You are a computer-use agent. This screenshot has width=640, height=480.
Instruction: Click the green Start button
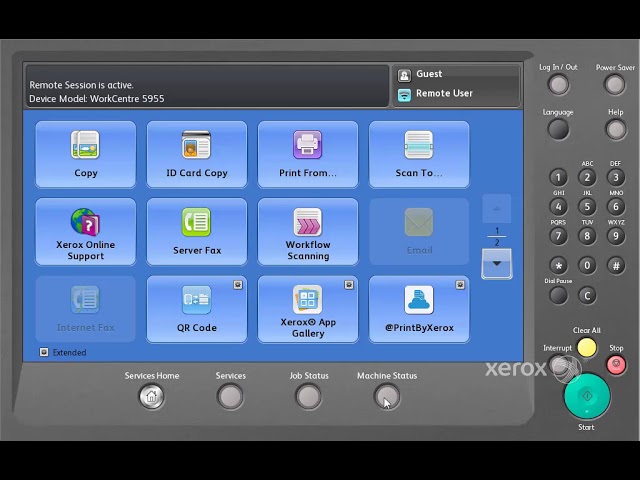(x=587, y=396)
